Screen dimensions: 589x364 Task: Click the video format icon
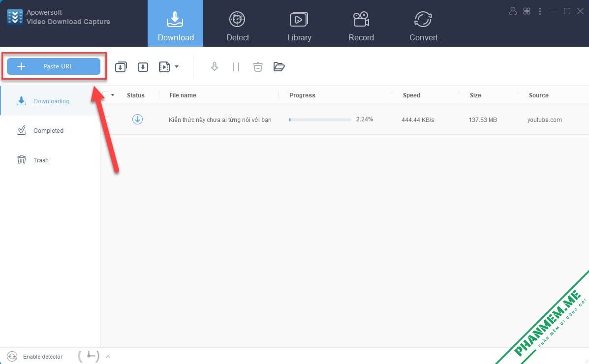tap(164, 67)
